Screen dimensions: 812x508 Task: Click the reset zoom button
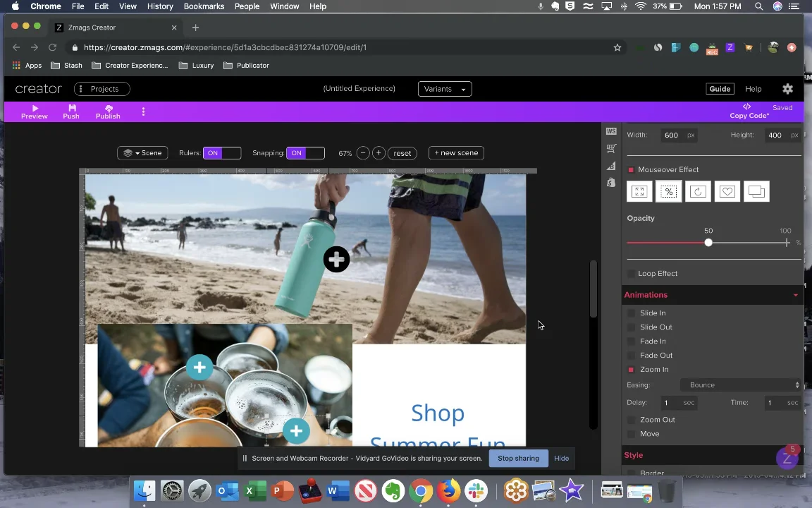point(402,153)
